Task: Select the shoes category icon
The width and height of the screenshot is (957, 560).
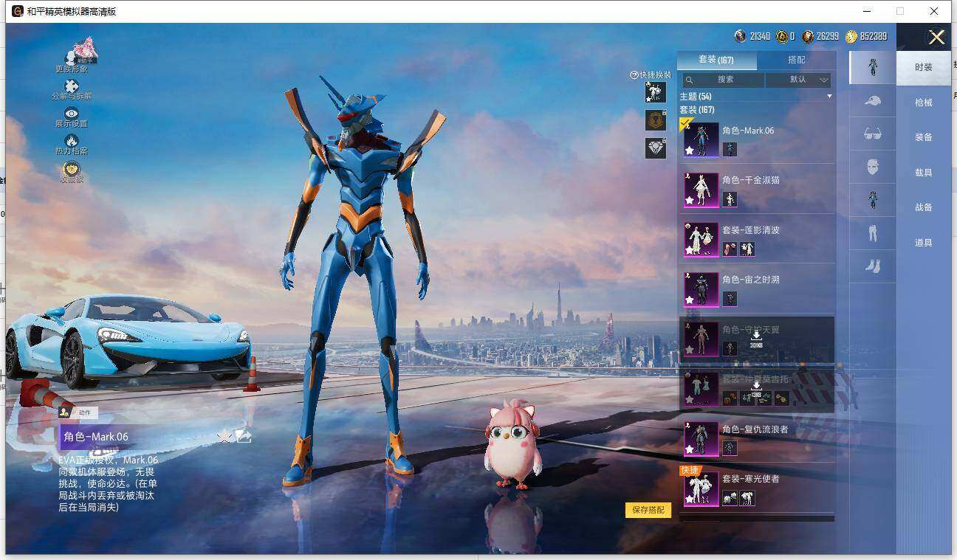Action: click(873, 266)
